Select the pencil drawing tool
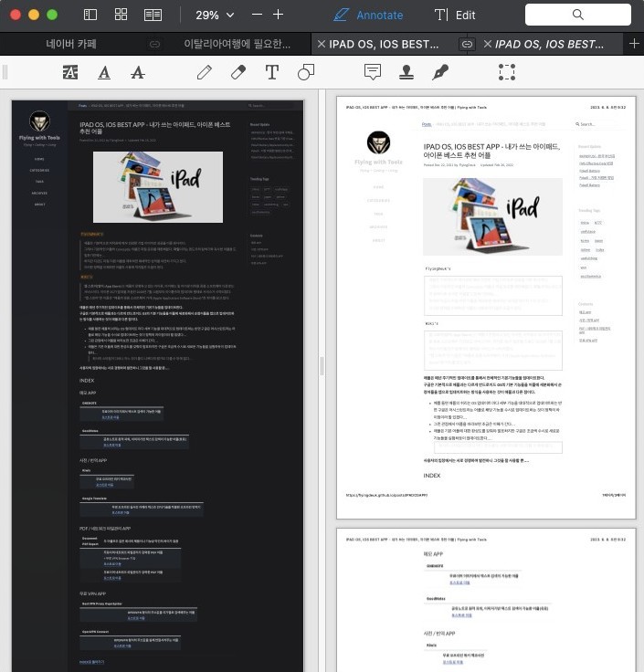 click(x=205, y=72)
